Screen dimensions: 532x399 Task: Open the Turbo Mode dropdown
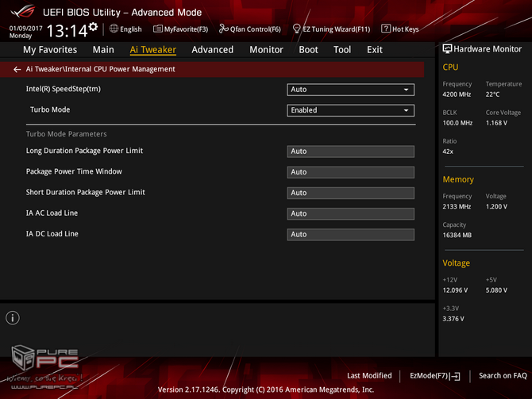click(x=350, y=110)
